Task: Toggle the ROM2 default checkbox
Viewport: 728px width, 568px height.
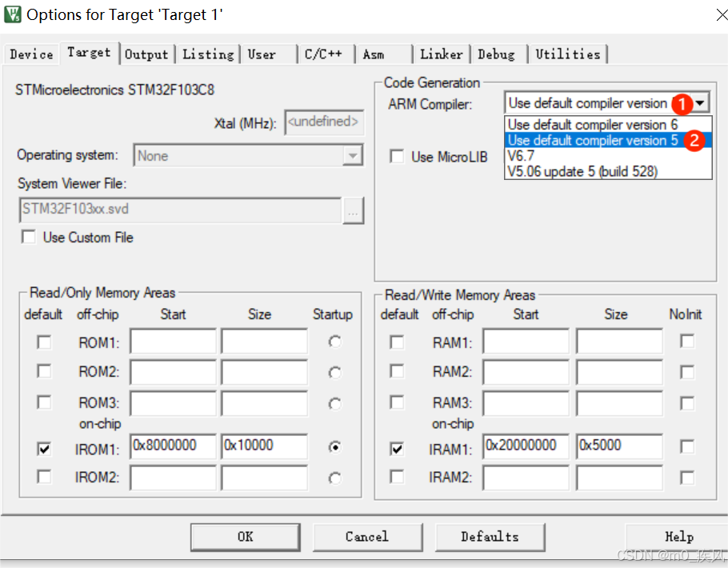Action: pyautogui.click(x=44, y=371)
